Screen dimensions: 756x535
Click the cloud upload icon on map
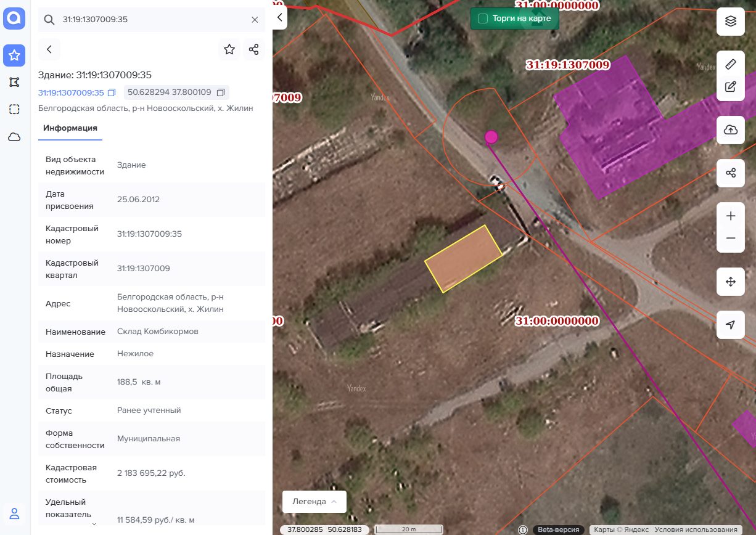[731, 130]
